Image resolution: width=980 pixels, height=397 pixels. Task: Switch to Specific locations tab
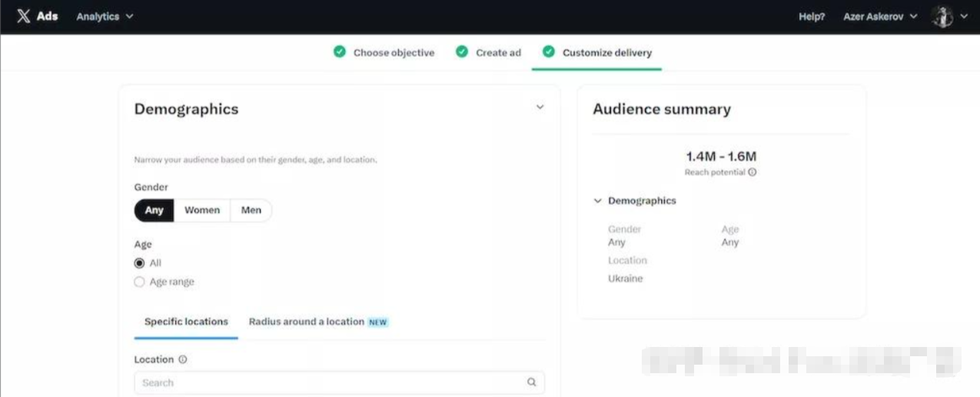tap(186, 322)
